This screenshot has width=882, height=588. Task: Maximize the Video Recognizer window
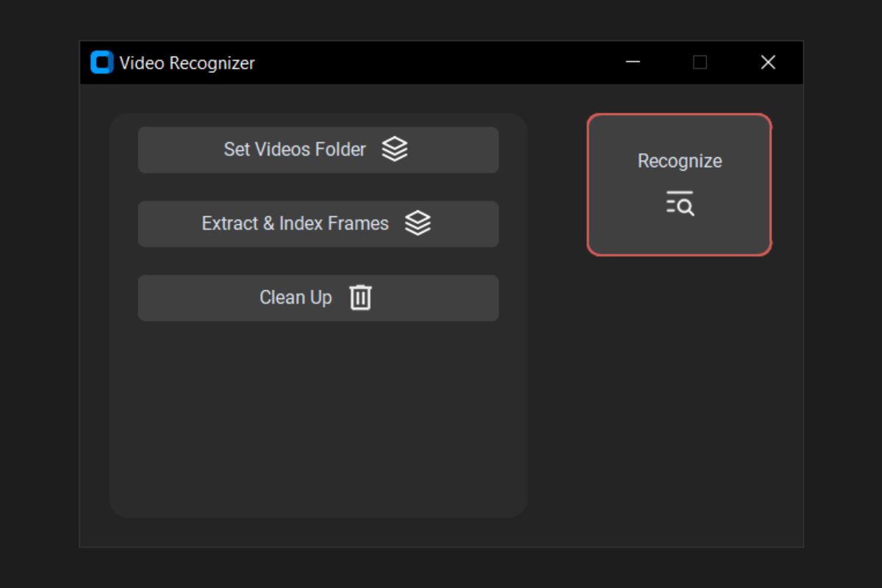point(700,62)
